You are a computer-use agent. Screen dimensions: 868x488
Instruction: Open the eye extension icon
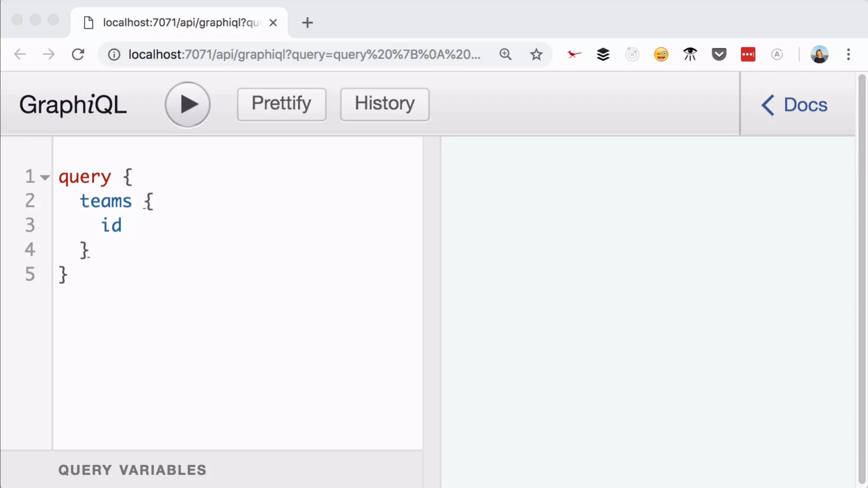690,54
